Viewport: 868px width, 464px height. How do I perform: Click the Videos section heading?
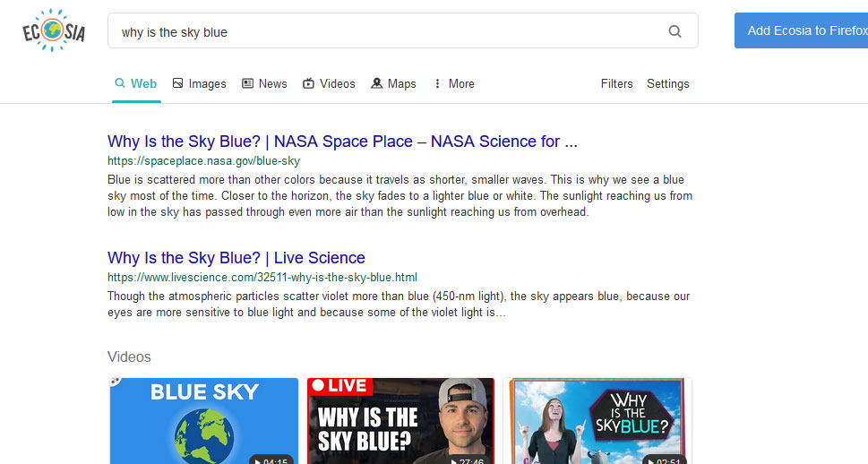pyautogui.click(x=129, y=357)
